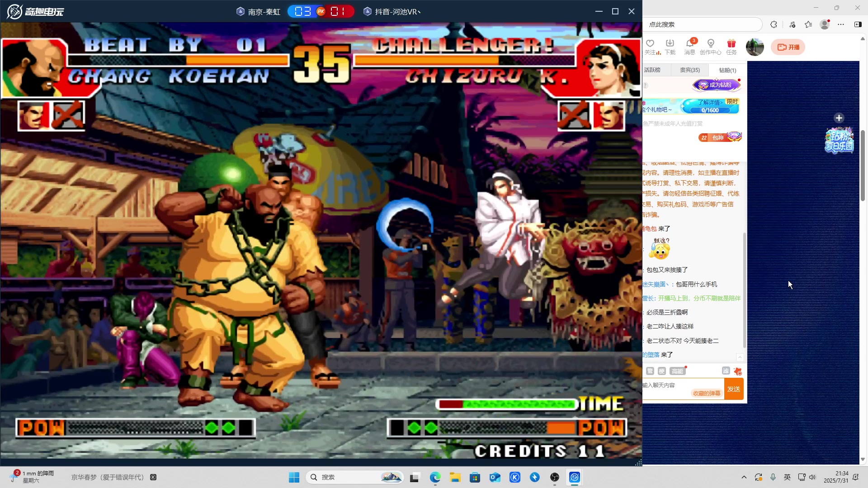Viewport: 868px width, 488px height.
Task: Click the chat list scrollbar
Action: (x=745, y=290)
